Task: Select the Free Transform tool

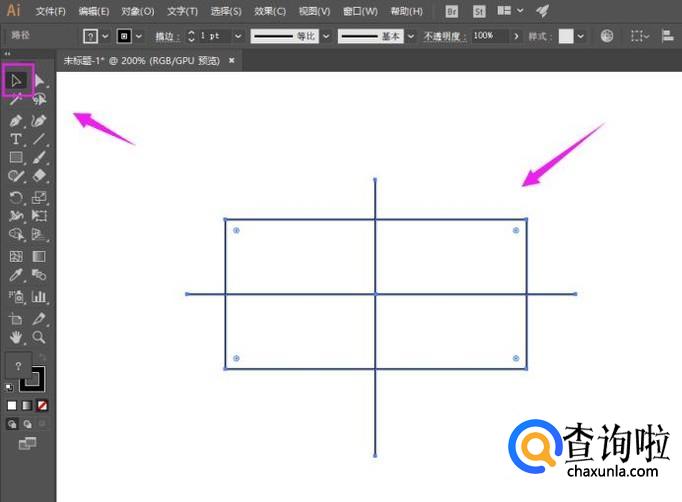Action: coord(39,216)
